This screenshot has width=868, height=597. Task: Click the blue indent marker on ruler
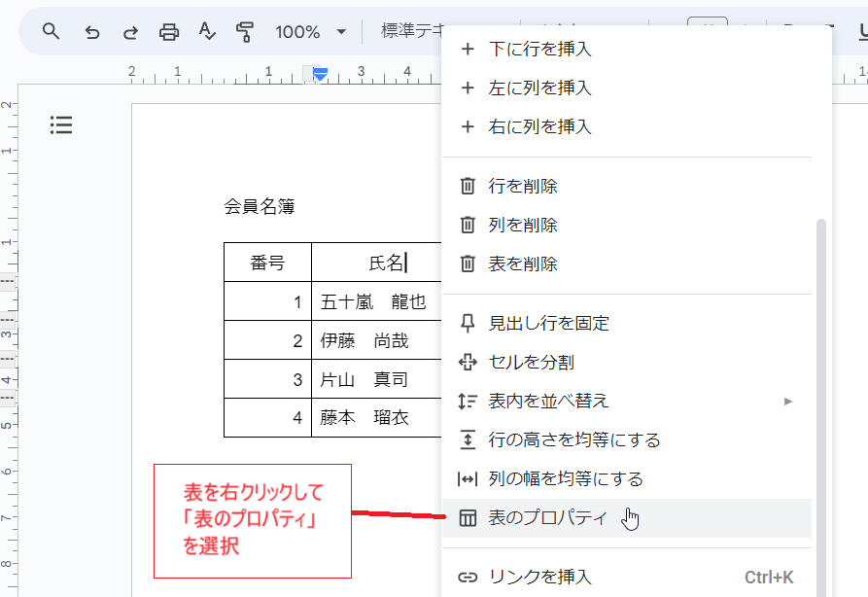coord(320,74)
